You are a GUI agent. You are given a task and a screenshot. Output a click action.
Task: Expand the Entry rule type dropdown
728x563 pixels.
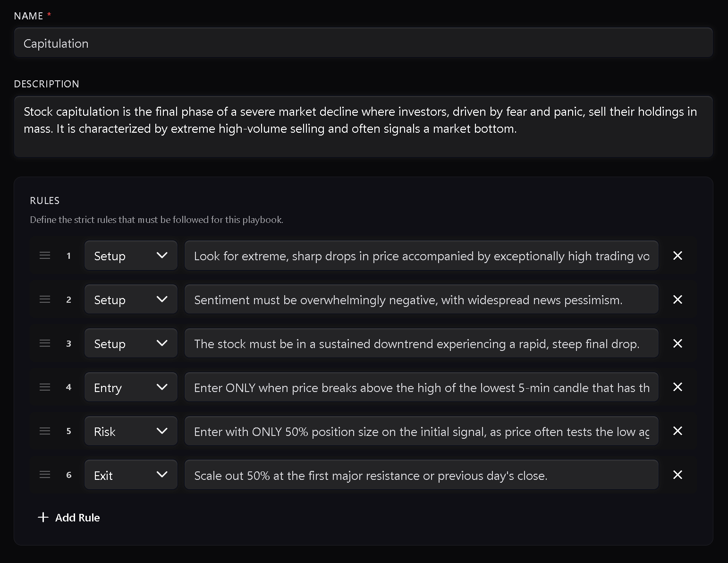coord(131,387)
